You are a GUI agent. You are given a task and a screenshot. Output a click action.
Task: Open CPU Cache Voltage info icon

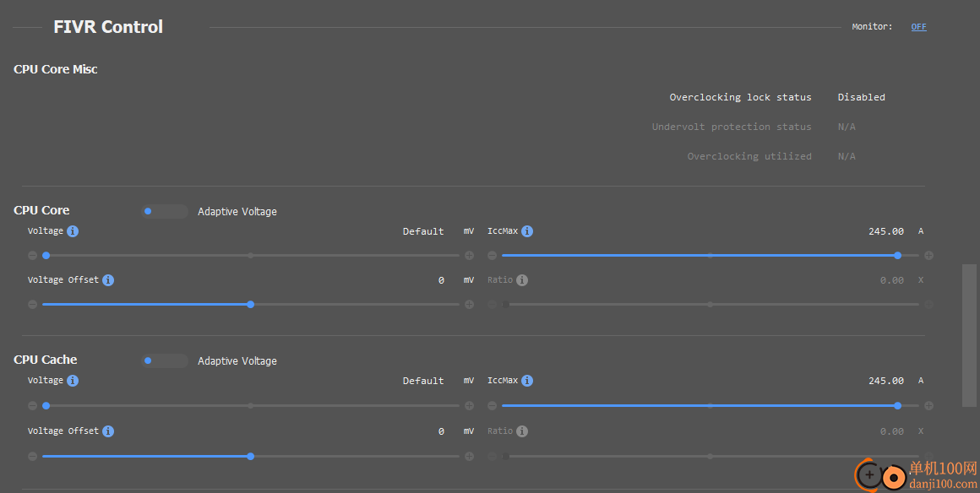[x=73, y=381]
